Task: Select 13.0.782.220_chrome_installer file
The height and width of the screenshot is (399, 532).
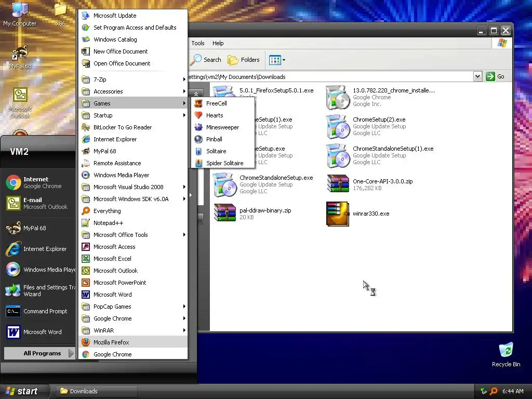Action: pos(380,97)
